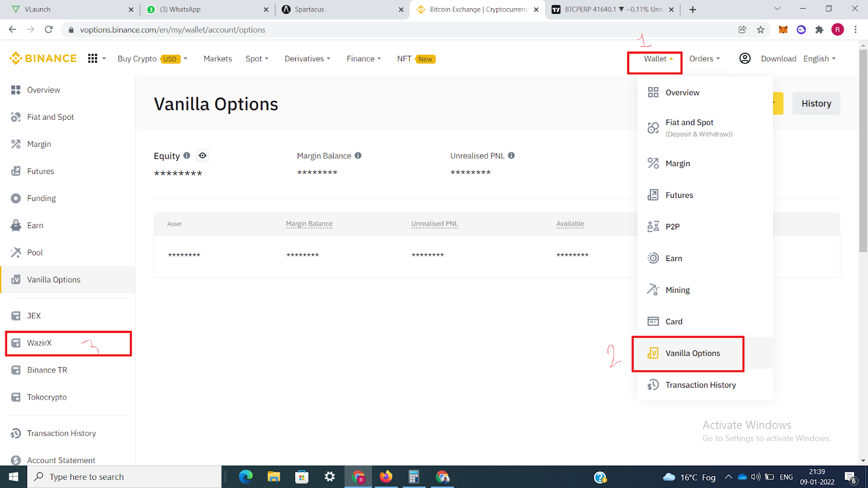Expand the Derivatives dropdown in header
Viewport: 868px width, 488px height.
click(307, 59)
